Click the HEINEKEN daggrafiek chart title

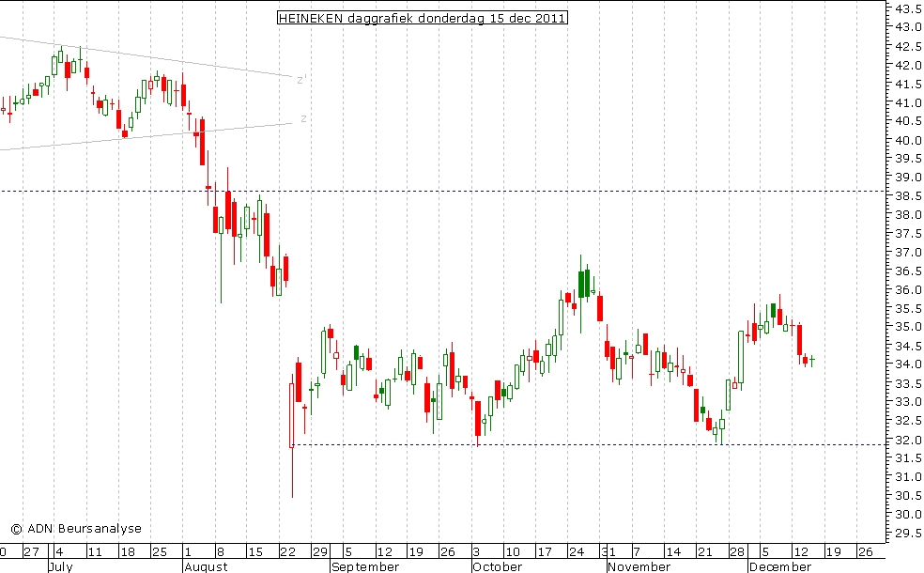(422, 18)
